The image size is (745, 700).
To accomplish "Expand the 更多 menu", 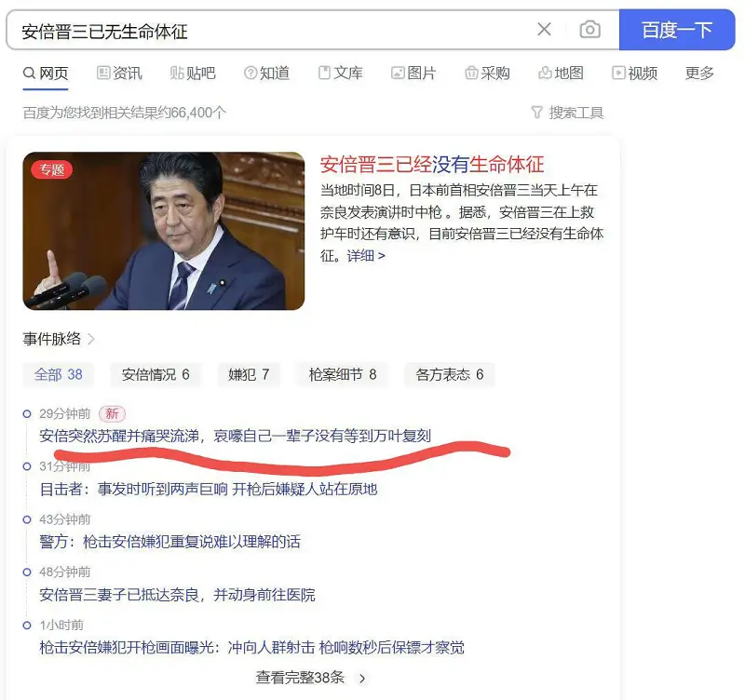I will (699, 74).
